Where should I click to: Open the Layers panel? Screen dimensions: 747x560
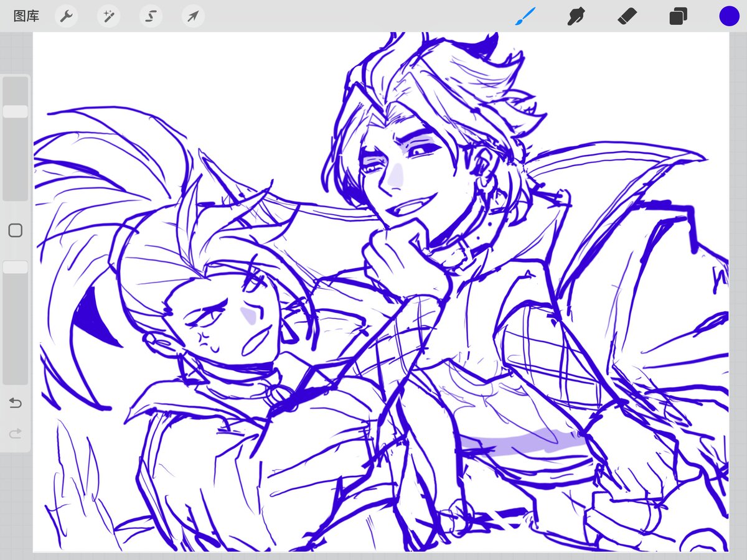pyautogui.click(x=679, y=16)
